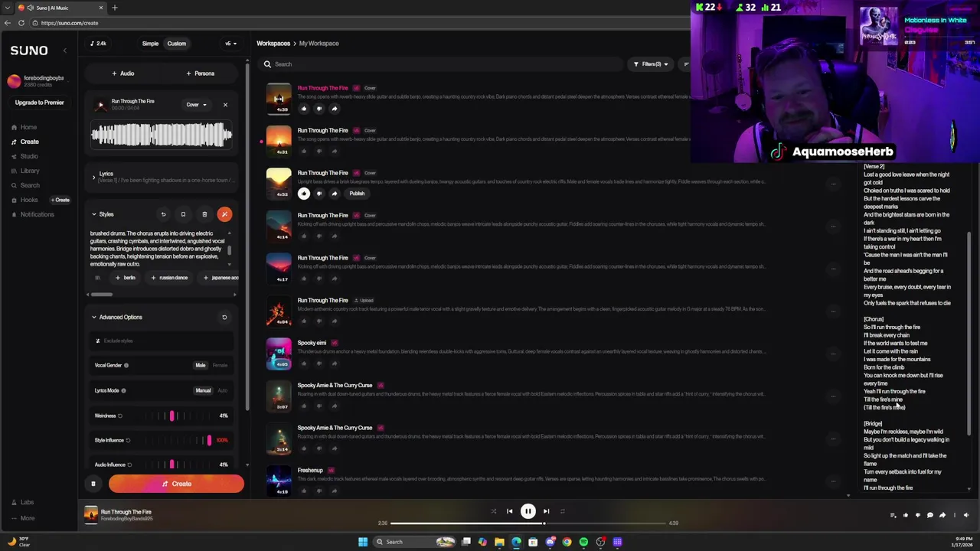Toggle repeat in player
This screenshot has height=551, width=980.
point(563,511)
